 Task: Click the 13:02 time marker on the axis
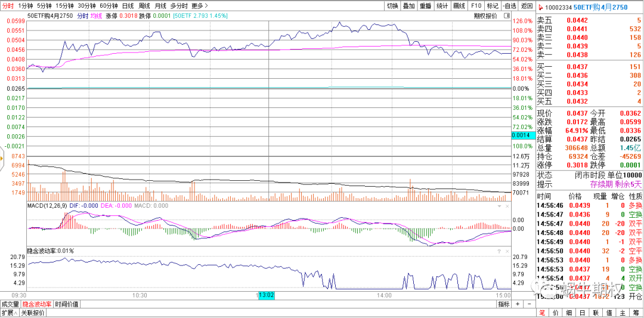[x=266, y=295]
